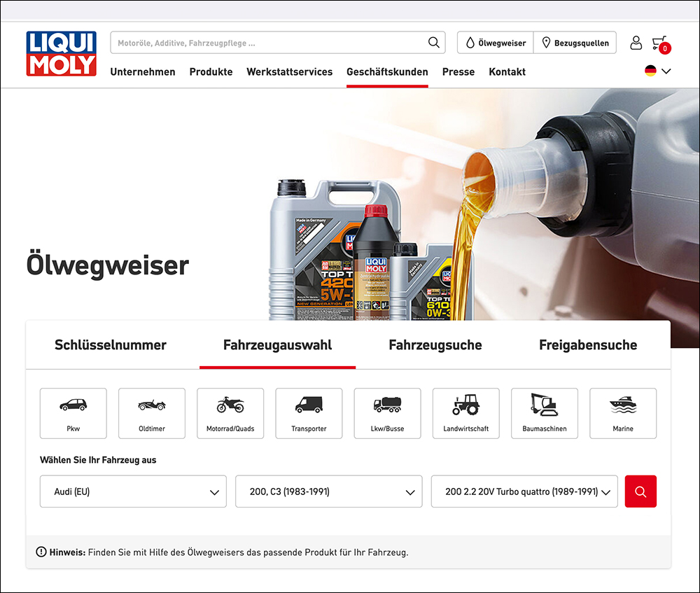Screen dimensions: 700x593
Task: Switch to the Fahrzeugsuche tab
Action: click(x=435, y=344)
